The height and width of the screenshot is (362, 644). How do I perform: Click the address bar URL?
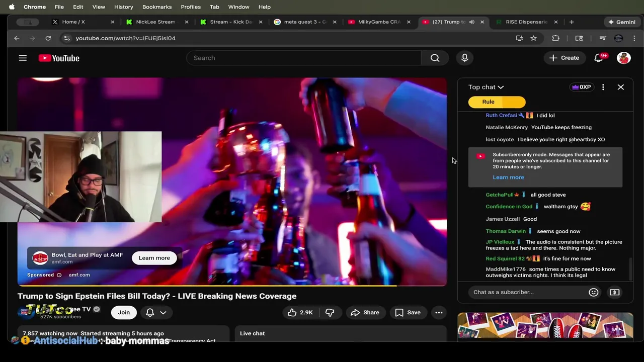pos(126,38)
